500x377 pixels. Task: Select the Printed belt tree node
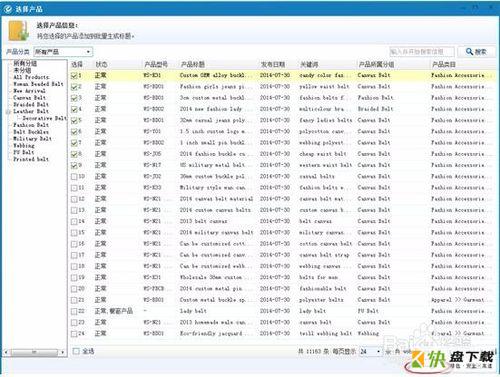pos(31,159)
